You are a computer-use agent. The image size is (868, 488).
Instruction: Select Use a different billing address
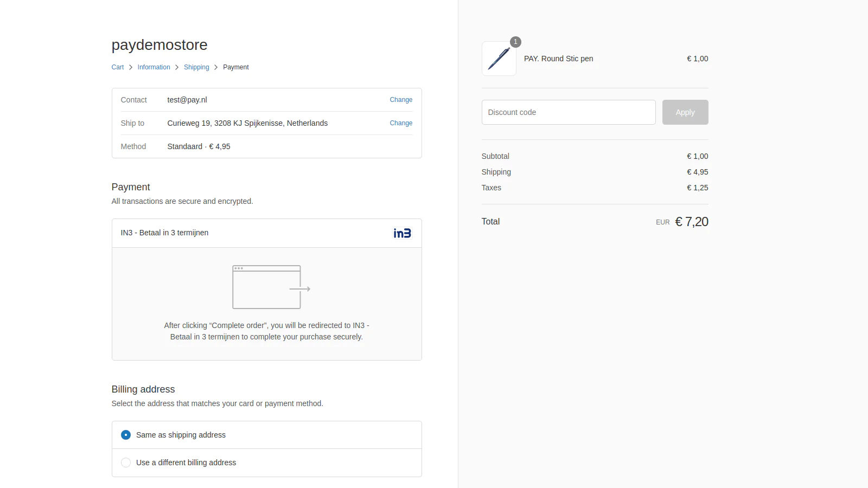(x=126, y=463)
